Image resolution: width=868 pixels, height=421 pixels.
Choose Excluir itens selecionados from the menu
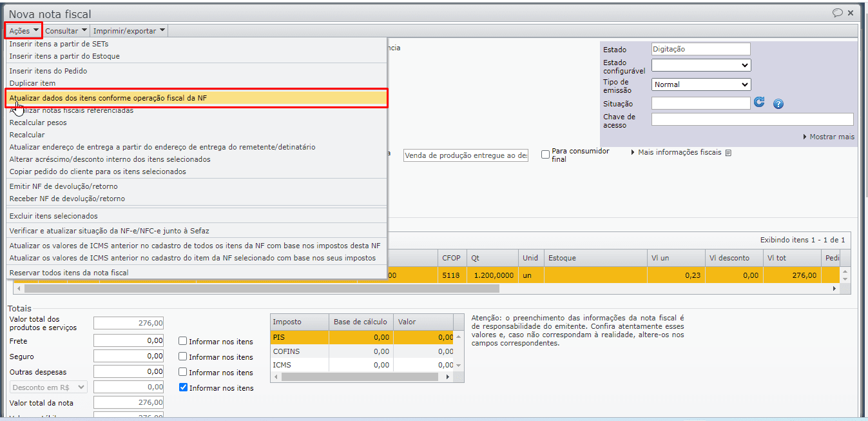(53, 216)
